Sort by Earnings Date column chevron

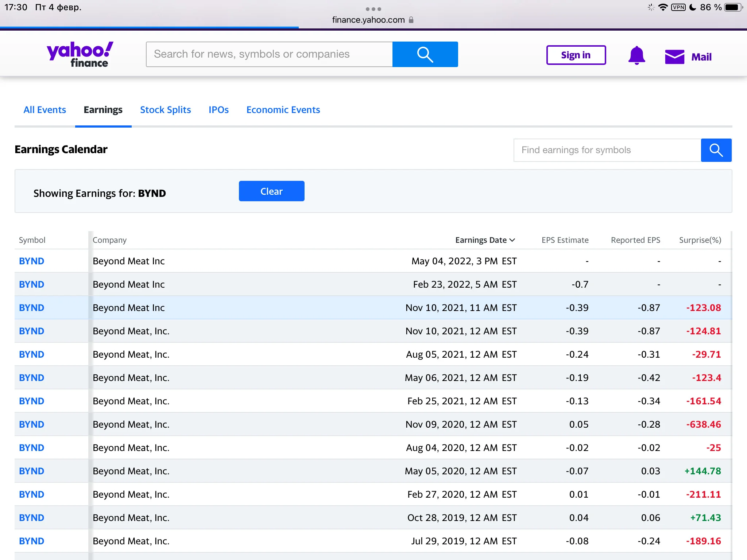tap(512, 240)
